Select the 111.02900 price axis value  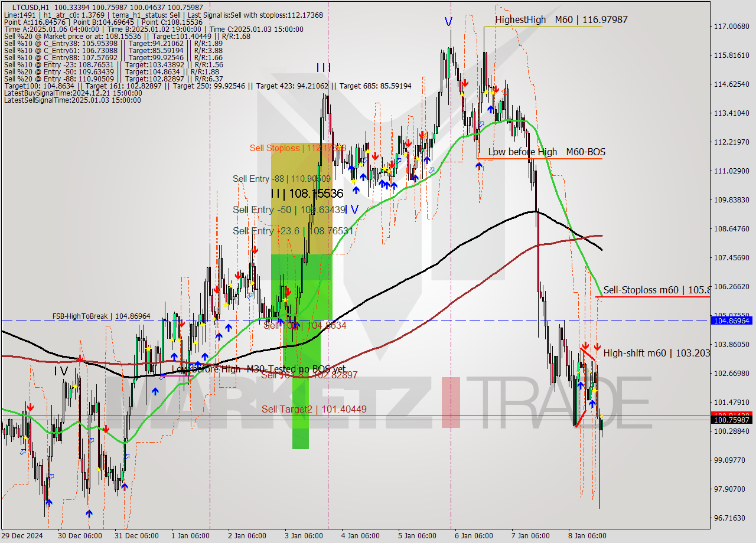tap(731, 171)
